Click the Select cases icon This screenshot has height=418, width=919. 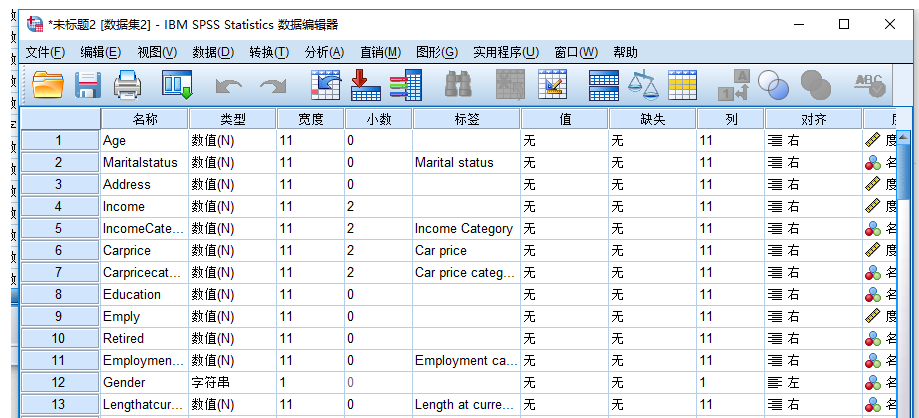click(682, 85)
